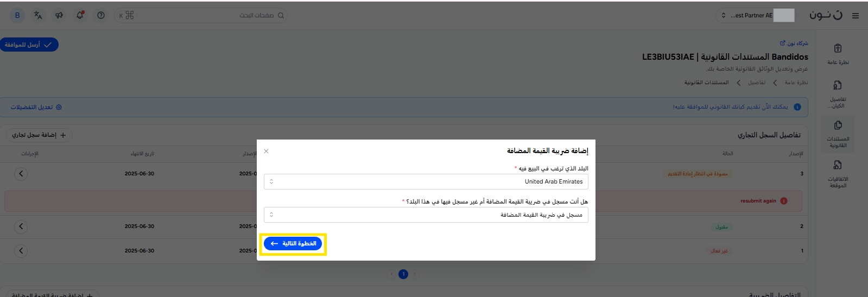Open نظرة عامة overview in sidebar
Viewport: 868px width, 297px height.
pos(838,54)
